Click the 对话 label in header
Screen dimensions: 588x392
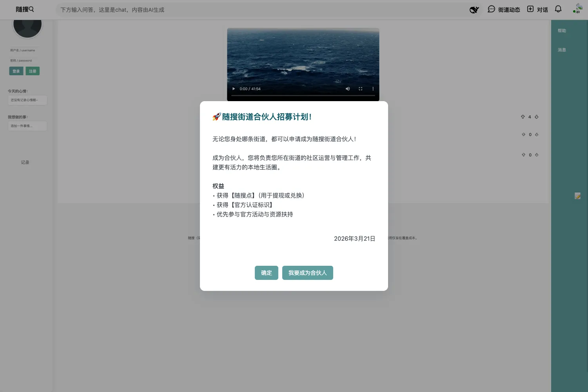coord(543,10)
